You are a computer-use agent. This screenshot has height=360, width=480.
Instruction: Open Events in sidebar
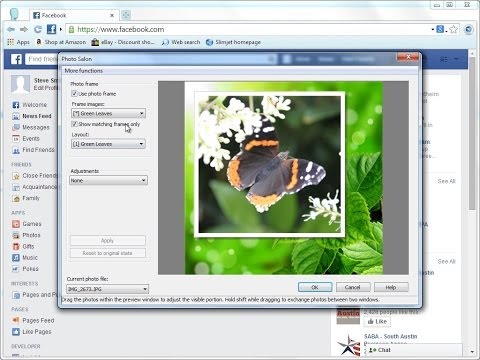pyautogui.click(x=26, y=138)
